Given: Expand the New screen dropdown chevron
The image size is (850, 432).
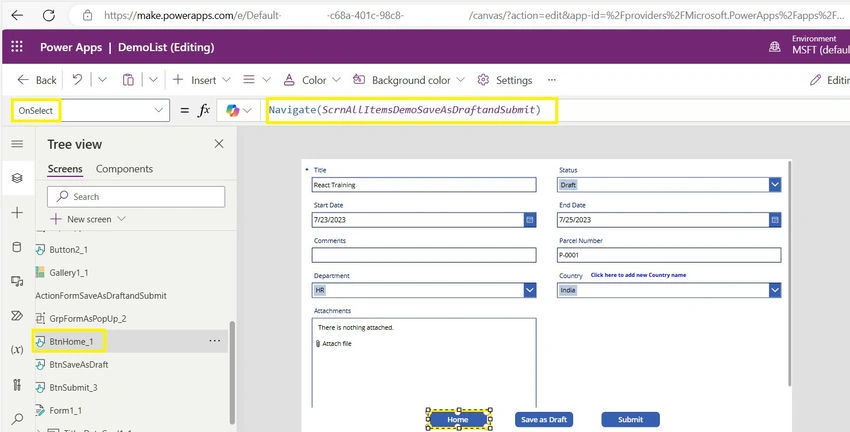Looking at the screenshot, I should 121,219.
